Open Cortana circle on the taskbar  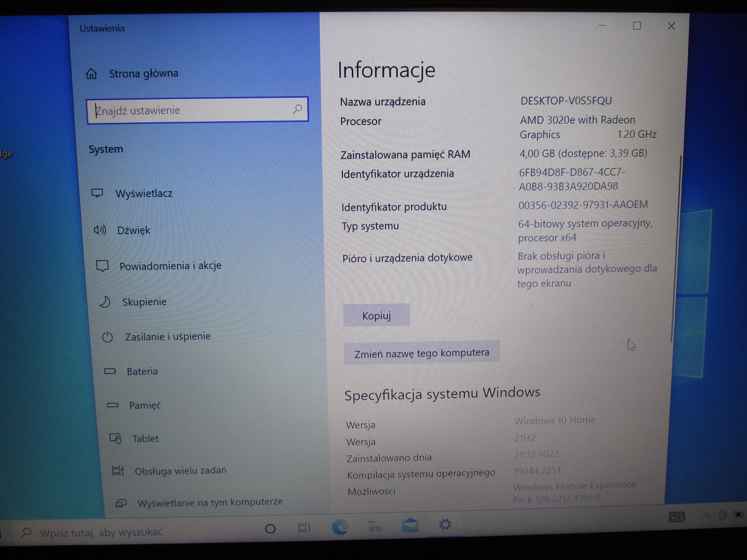pyautogui.click(x=270, y=529)
